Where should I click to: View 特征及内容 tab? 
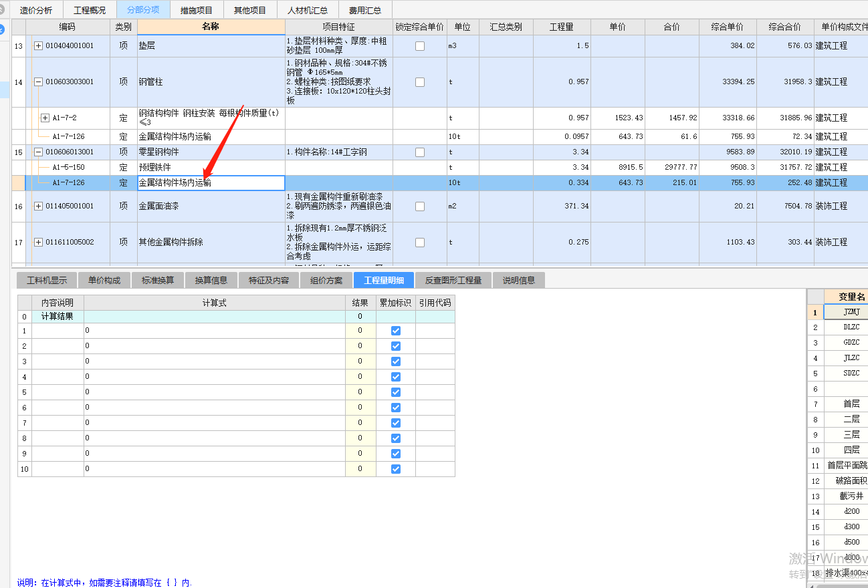pos(269,281)
